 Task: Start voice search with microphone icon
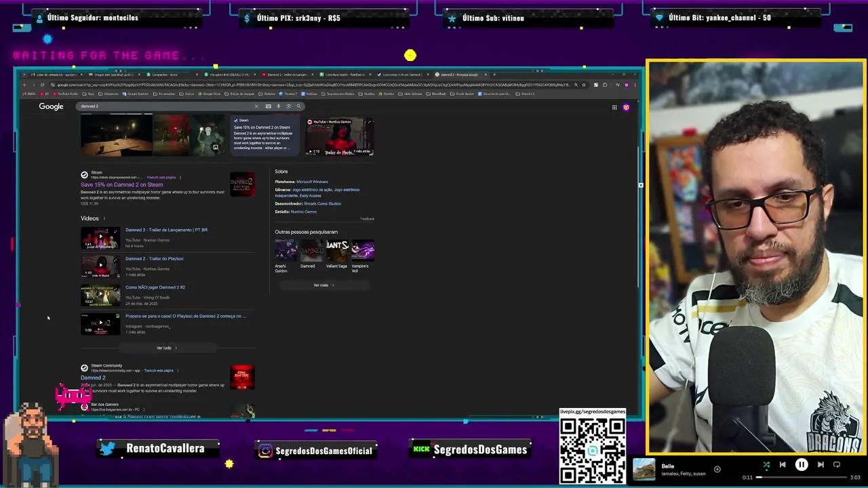coord(278,106)
